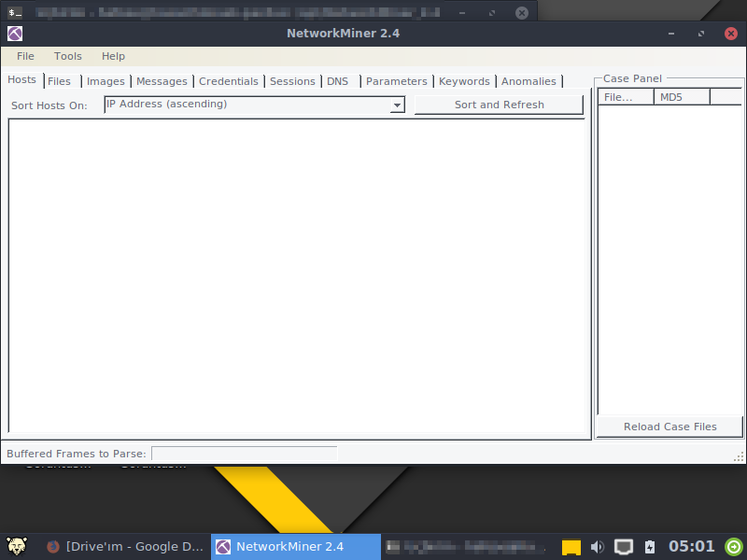This screenshot has height=560, width=747.
Task: Minimize the NetworkMiner window
Action: (x=671, y=34)
